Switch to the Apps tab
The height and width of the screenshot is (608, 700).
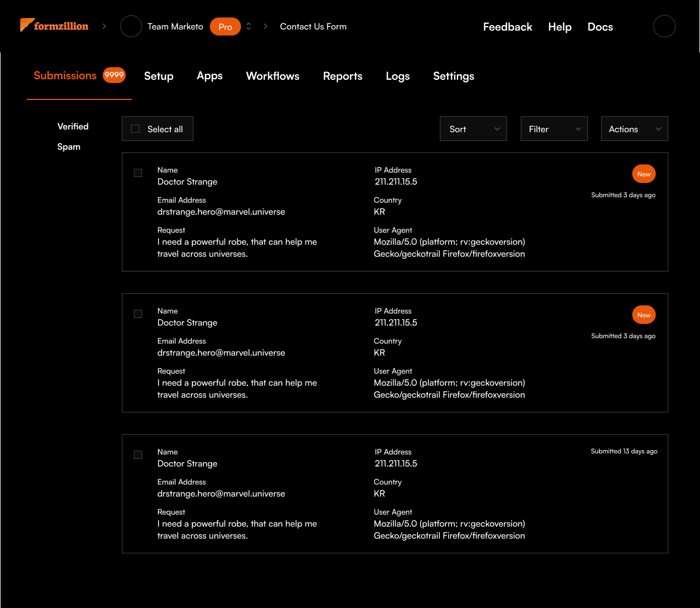[x=210, y=76]
